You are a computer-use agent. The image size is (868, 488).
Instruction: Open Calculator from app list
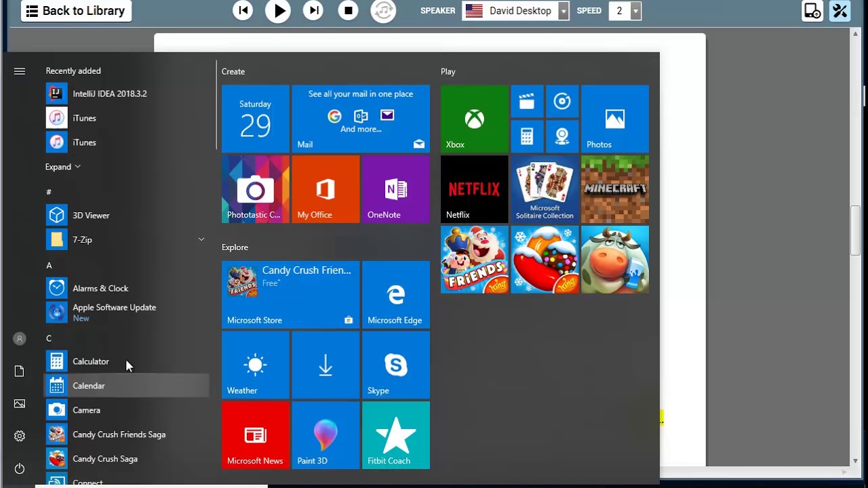click(x=126, y=362)
